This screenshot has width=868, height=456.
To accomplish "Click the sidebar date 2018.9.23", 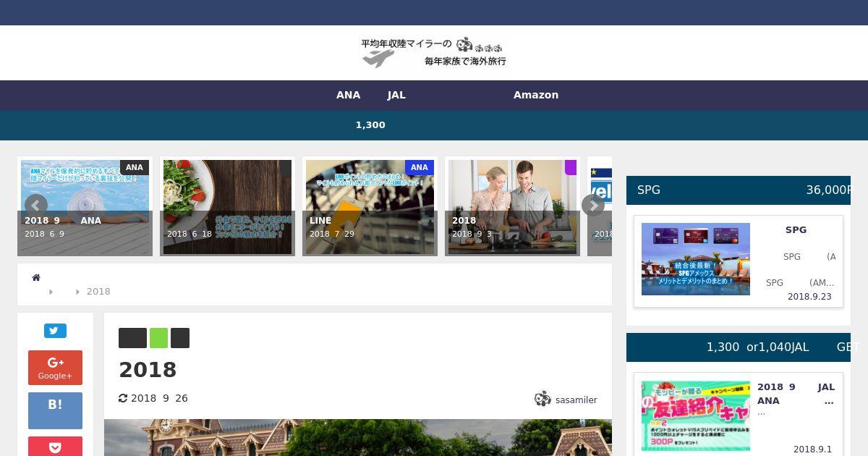I will click(809, 297).
